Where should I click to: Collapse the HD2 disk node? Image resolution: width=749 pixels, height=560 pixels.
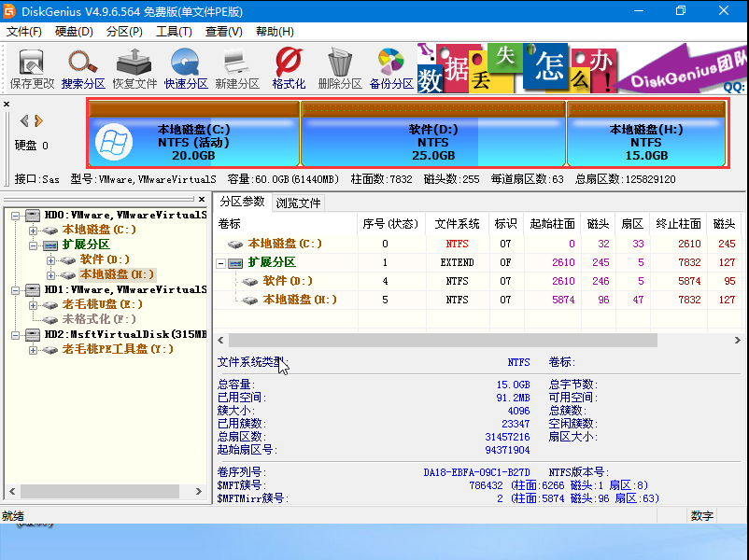point(15,335)
